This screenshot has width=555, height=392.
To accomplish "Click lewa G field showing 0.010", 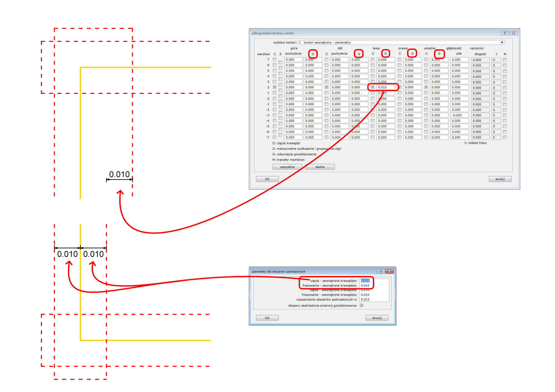I will (385, 87).
